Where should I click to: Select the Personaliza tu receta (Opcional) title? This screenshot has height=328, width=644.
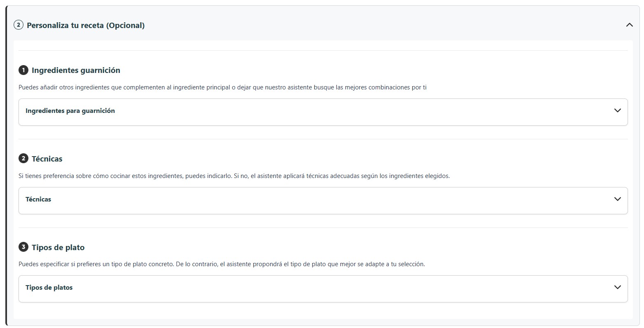pyautogui.click(x=86, y=25)
